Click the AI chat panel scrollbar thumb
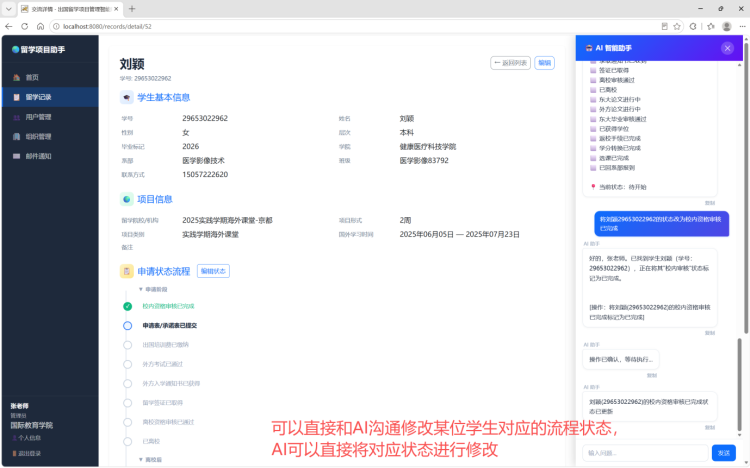The width and height of the screenshot is (750, 468). coord(739,384)
